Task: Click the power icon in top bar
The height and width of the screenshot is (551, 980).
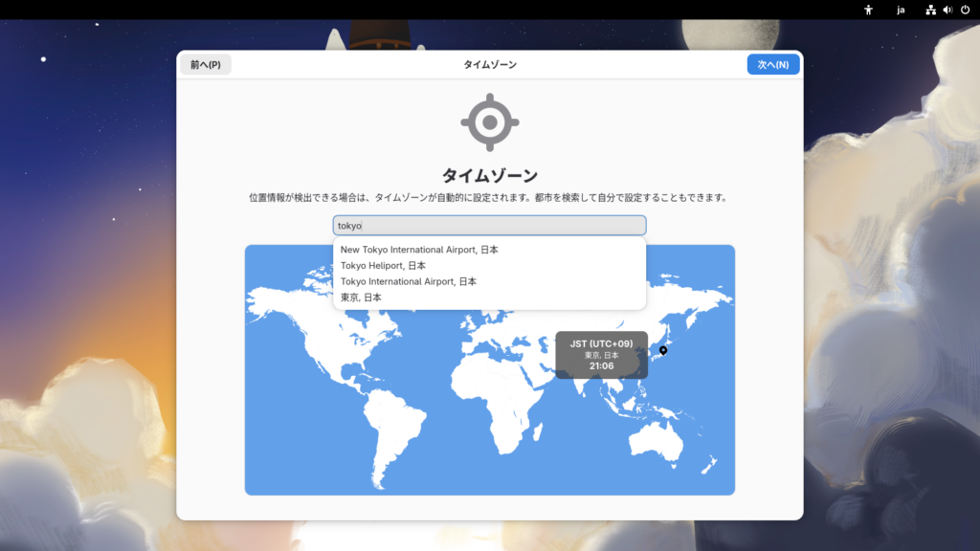Action: pos(965,10)
